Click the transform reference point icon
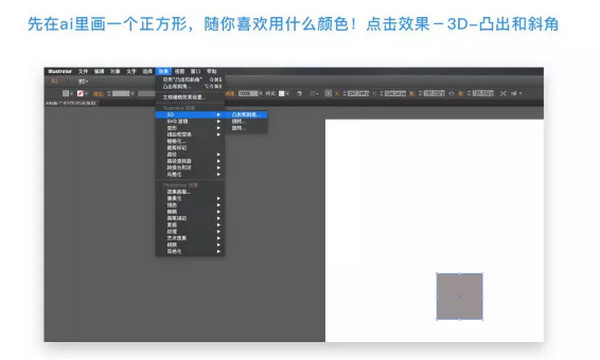The image size is (600, 360). tap(328, 93)
